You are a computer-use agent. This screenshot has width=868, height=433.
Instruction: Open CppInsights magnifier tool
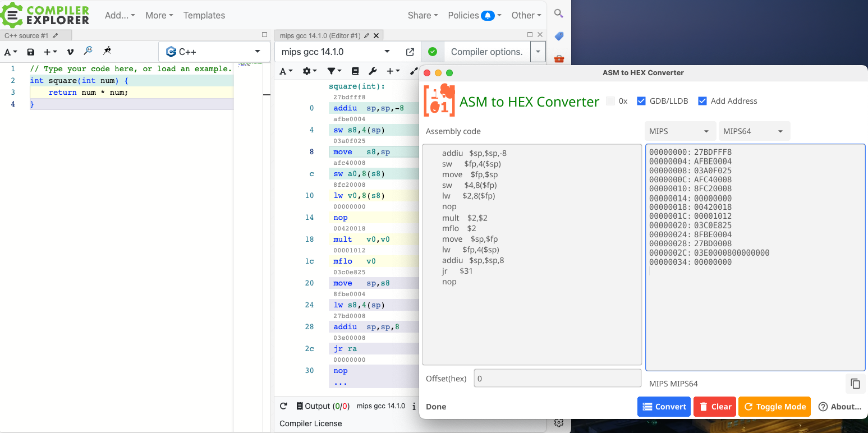click(88, 51)
